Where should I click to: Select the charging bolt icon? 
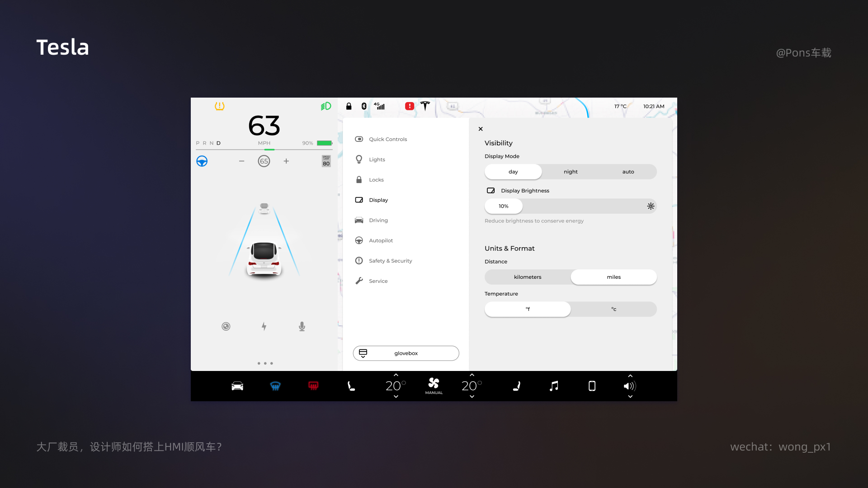point(264,326)
